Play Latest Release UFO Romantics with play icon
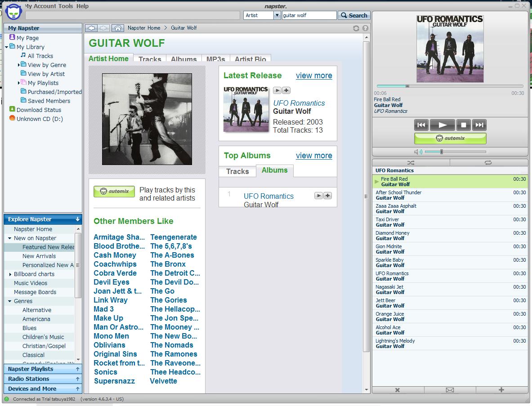The height and width of the screenshot is (406, 532). click(277, 90)
